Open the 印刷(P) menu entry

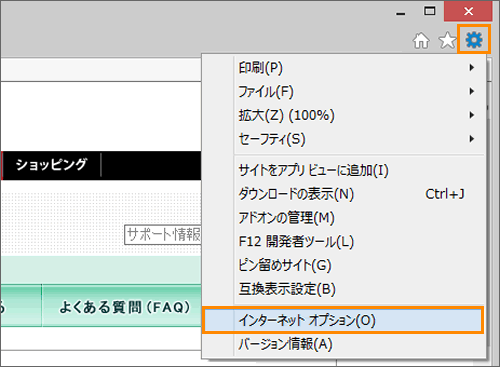pyautogui.click(x=343, y=68)
